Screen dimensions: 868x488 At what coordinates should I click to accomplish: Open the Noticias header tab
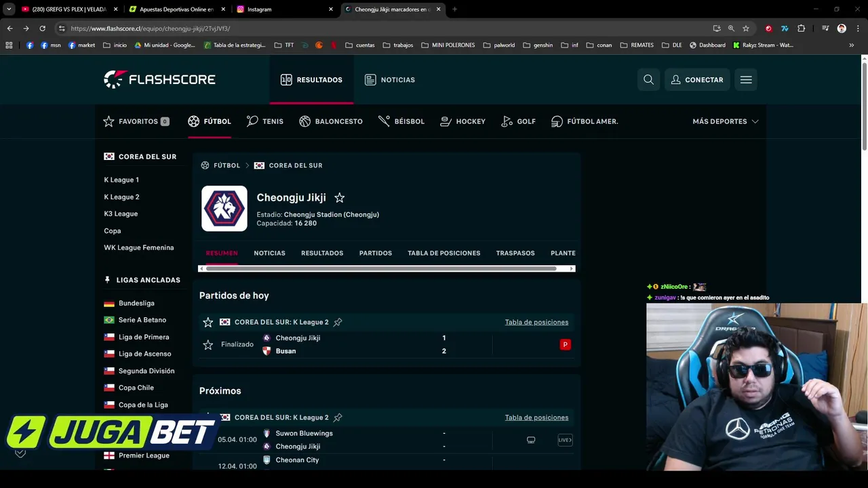pos(390,79)
